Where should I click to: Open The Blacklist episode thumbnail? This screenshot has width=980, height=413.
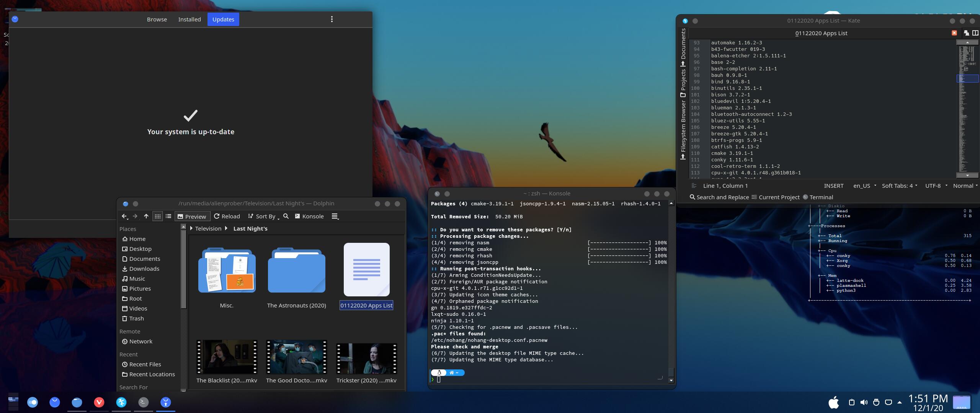click(227, 358)
